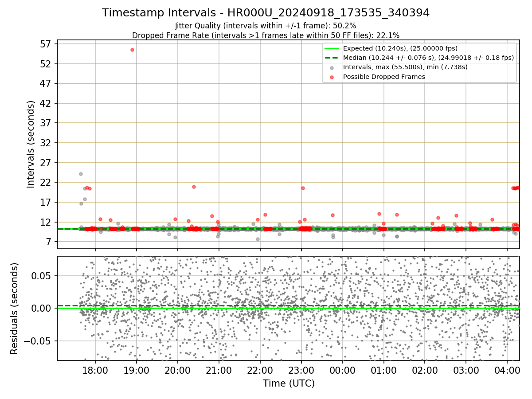532x399 pixels.
Task: Select the 'Jitter Quality' subtitle line
Action: [x=266, y=26]
